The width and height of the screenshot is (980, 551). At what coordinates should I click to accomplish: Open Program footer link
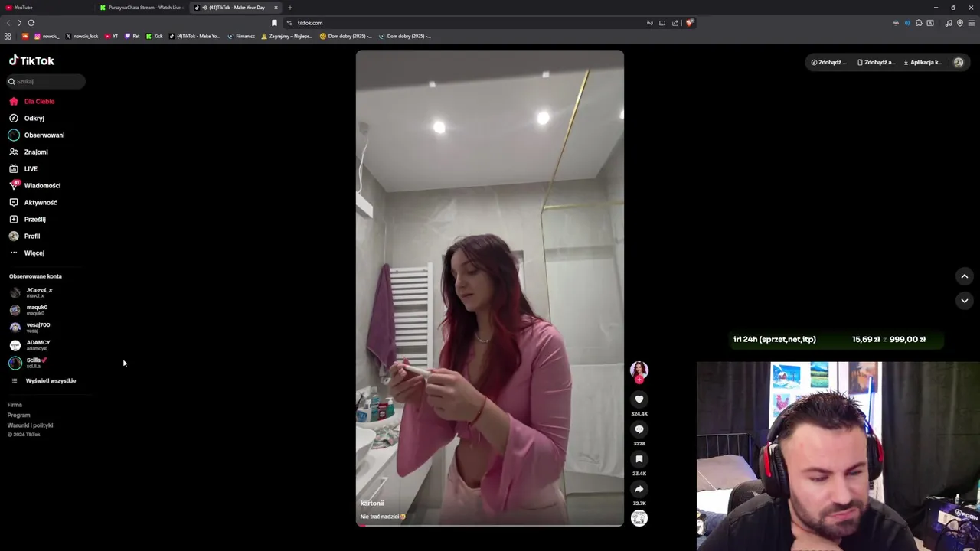click(x=18, y=415)
